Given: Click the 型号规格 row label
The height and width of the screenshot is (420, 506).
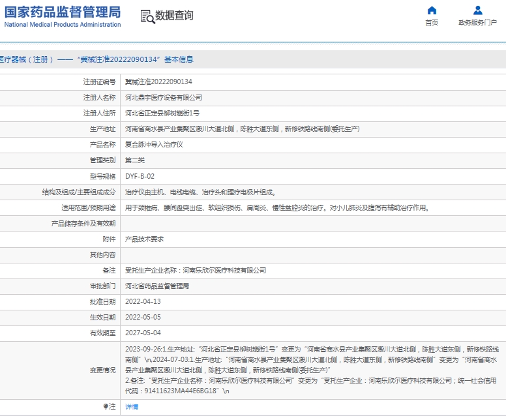Looking at the screenshot, I should click(102, 176).
